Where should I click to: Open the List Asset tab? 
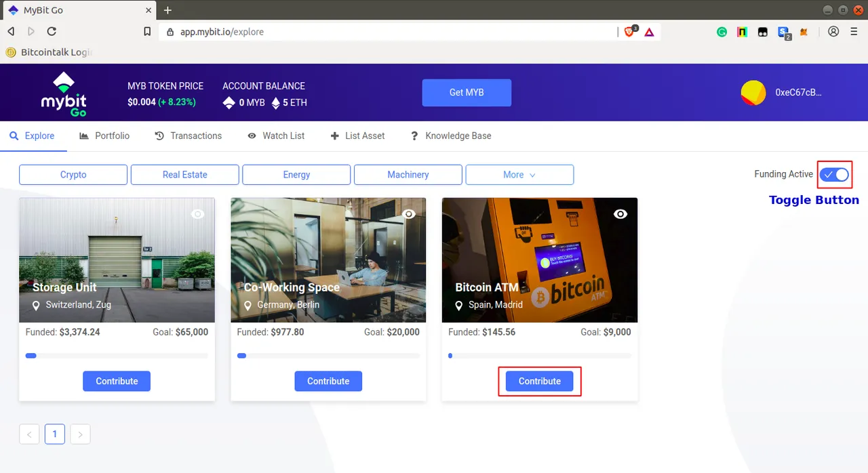point(357,136)
